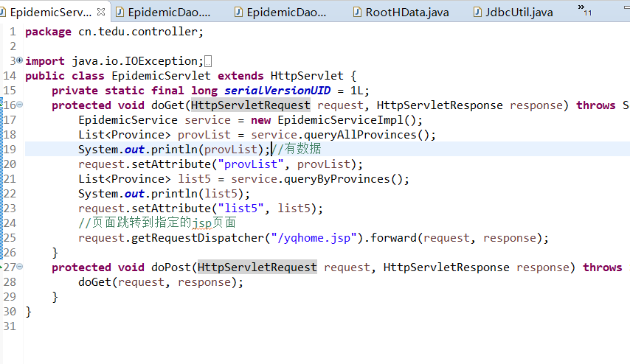This screenshot has height=364, width=630.
Task: Show the list of 11 hidden editors
Action: tap(584, 10)
